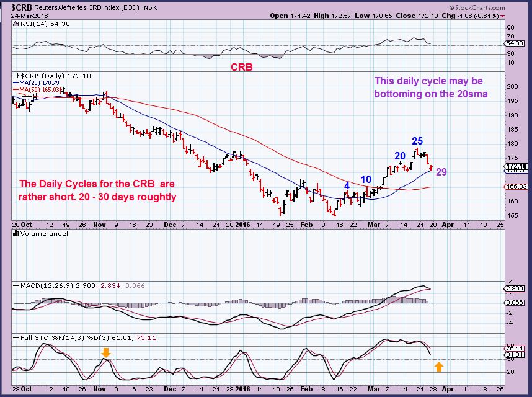Click the blue cycle day 4 marker
Screen dimensions: 532x397
pos(347,185)
